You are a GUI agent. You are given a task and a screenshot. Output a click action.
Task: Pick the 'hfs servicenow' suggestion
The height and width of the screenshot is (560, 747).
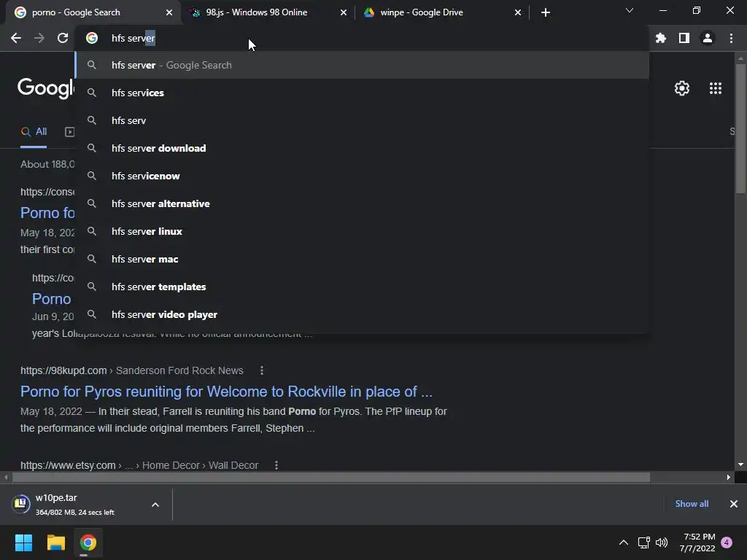coord(362,176)
